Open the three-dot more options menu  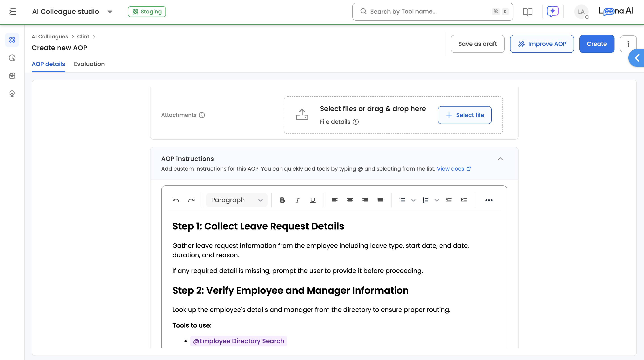(x=628, y=44)
